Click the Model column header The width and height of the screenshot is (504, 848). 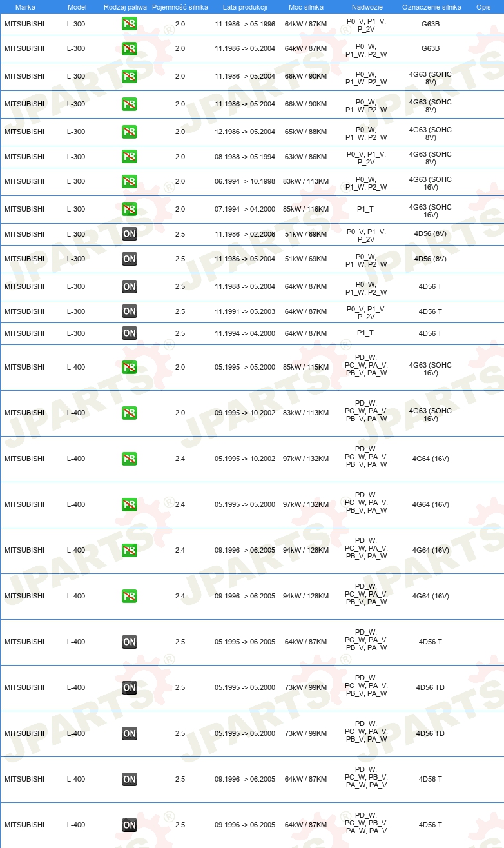tap(76, 6)
